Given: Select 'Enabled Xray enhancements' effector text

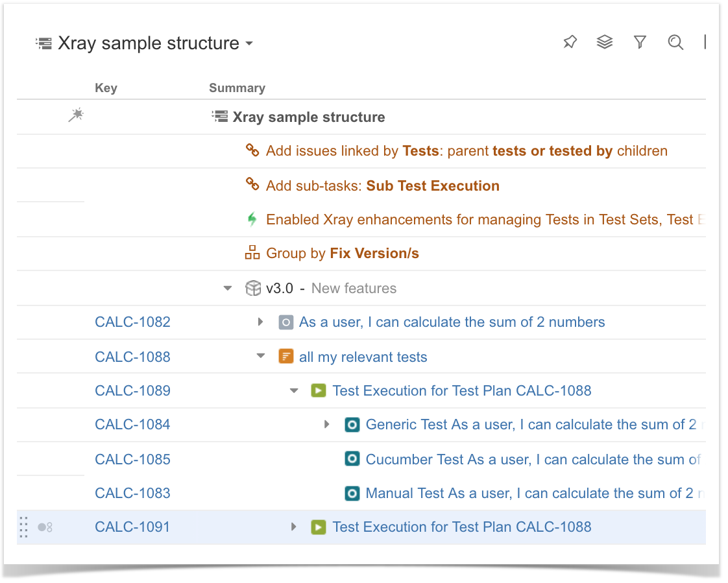Looking at the screenshot, I should pos(485,219).
